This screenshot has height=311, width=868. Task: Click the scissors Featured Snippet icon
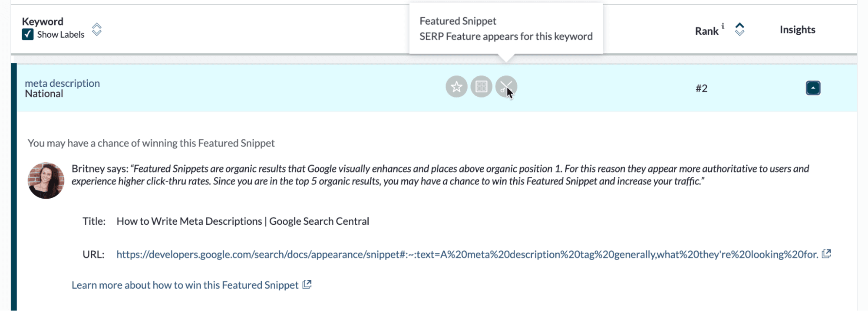[x=506, y=87]
